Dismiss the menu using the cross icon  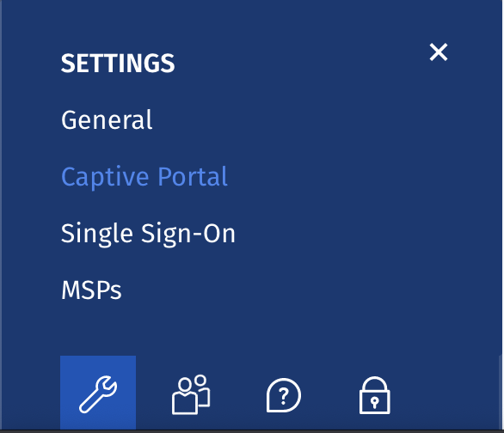[x=439, y=52]
